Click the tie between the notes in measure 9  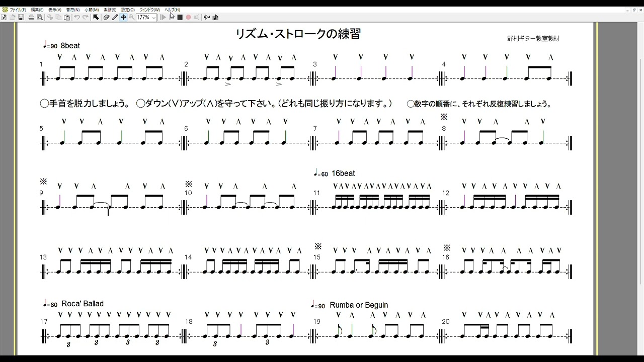[x=101, y=204]
